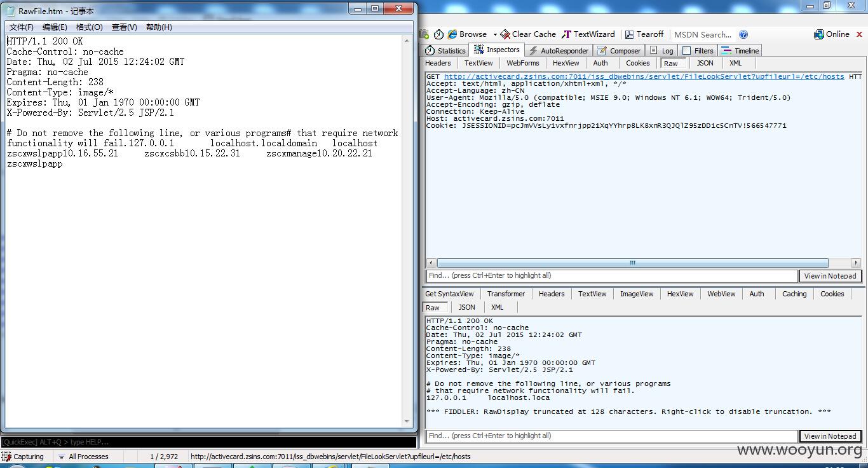
Task: Select response XML tab
Action: pos(497,307)
